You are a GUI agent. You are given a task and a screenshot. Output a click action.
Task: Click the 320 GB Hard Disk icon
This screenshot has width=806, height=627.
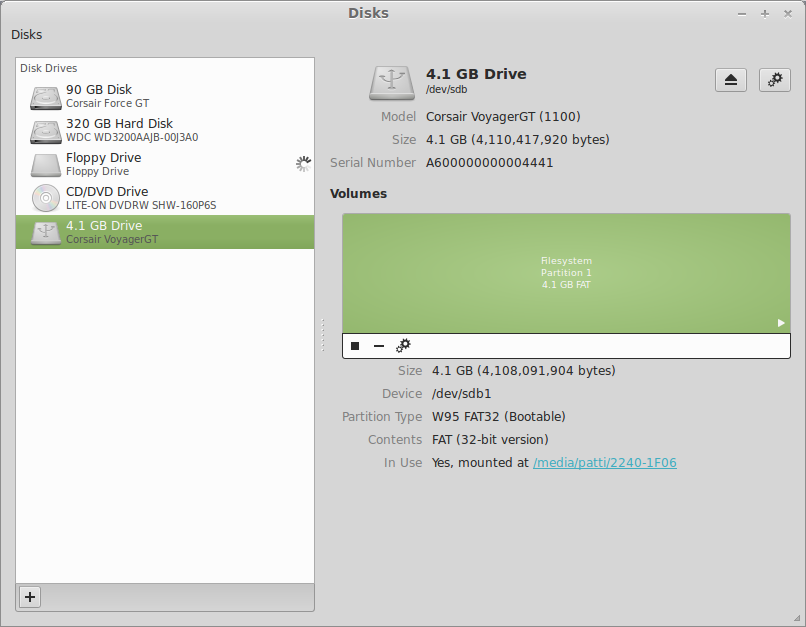[46, 131]
